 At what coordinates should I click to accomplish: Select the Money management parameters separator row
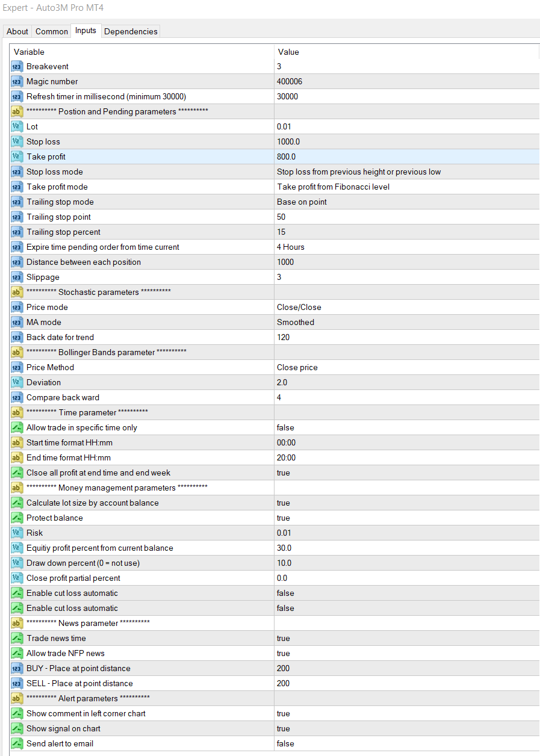(275, 488)
